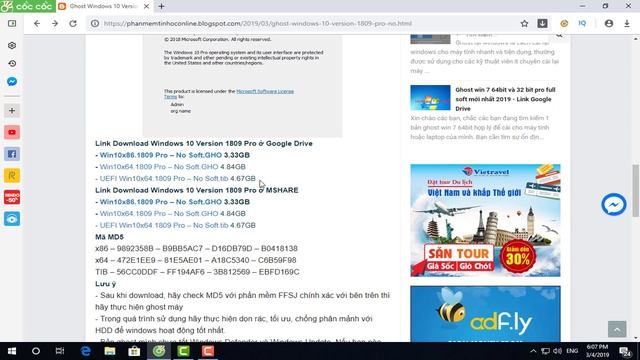Switch to Cốc Cốc browser taskbar icon
640x360 pixels.
tap(159, 351)
